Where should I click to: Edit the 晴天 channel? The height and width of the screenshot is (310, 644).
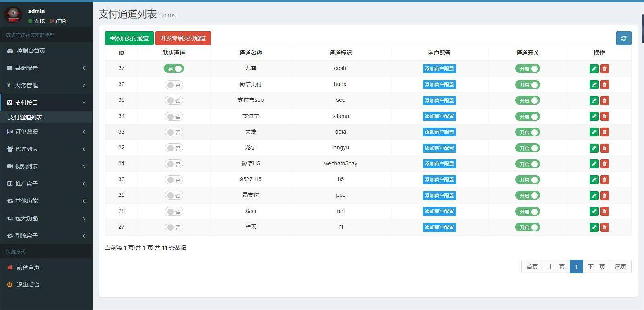pyautogui.click(x=594, y=227)
